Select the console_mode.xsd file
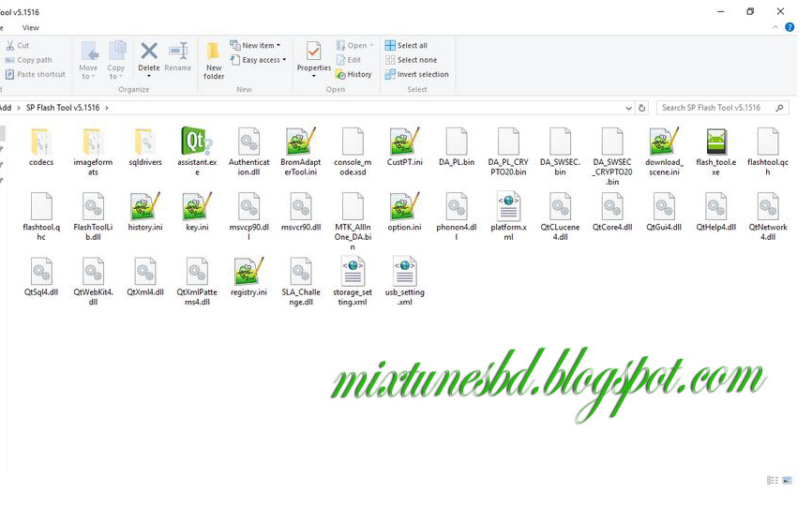Image resolution: width=812 pixels, height=506 pixels. [x=353, y=152]
